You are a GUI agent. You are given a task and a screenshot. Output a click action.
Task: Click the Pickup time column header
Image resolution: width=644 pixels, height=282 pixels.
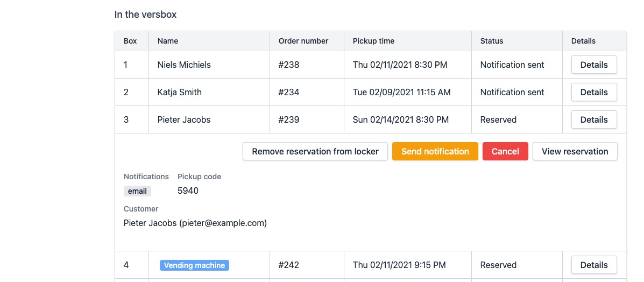pos(373,41)
